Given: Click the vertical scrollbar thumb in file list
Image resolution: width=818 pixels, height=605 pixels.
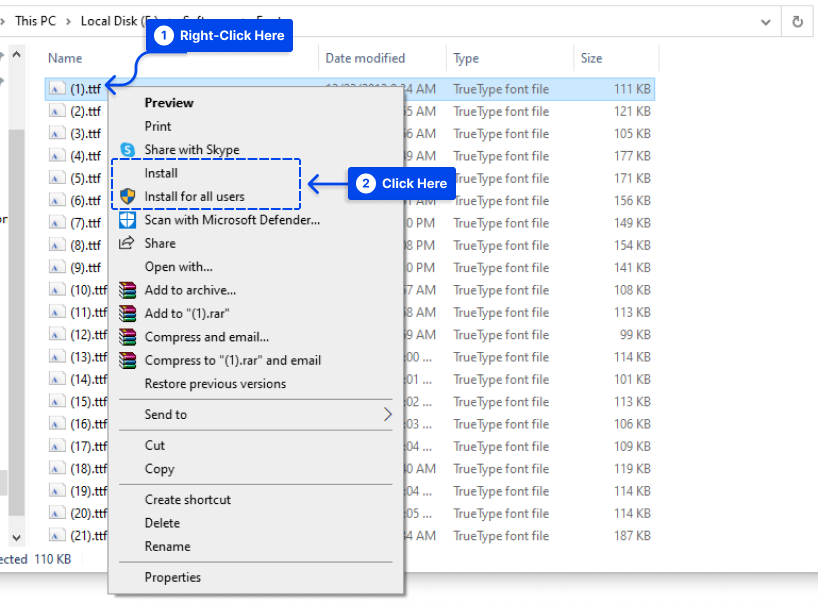Looking at the screenshot, I should point(17,322).
